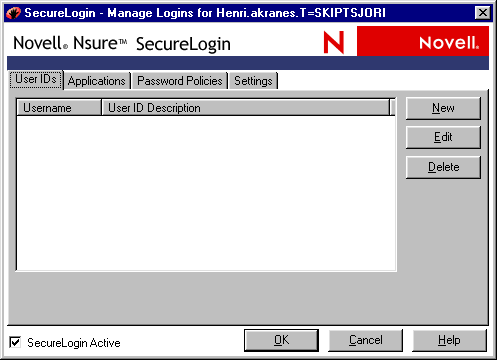Click the Edit button
The image size is (497, 360).
tap(443, 137)
